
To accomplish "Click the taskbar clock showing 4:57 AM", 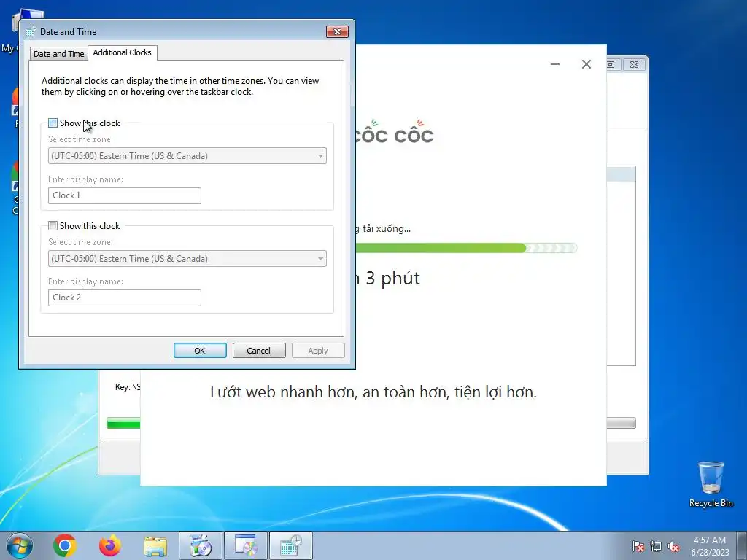I will click(710, 546).
